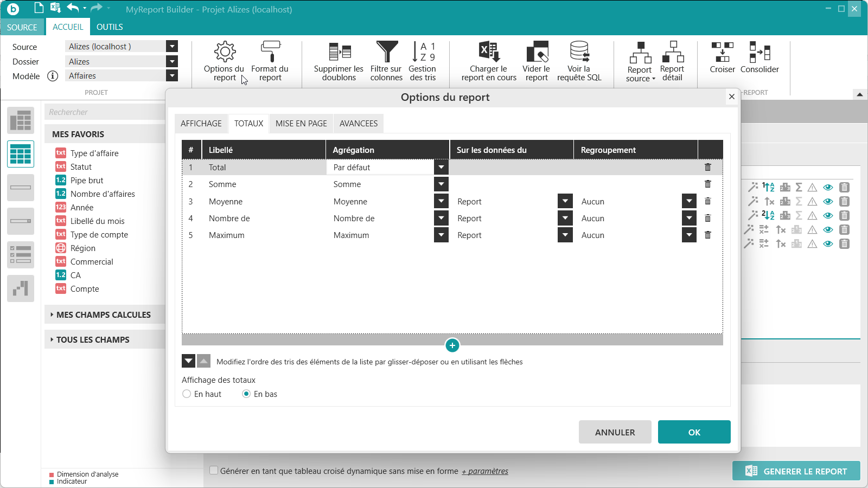Click the ANNULER button
This screenshot has width=868, height=488.
click(615, 432)
